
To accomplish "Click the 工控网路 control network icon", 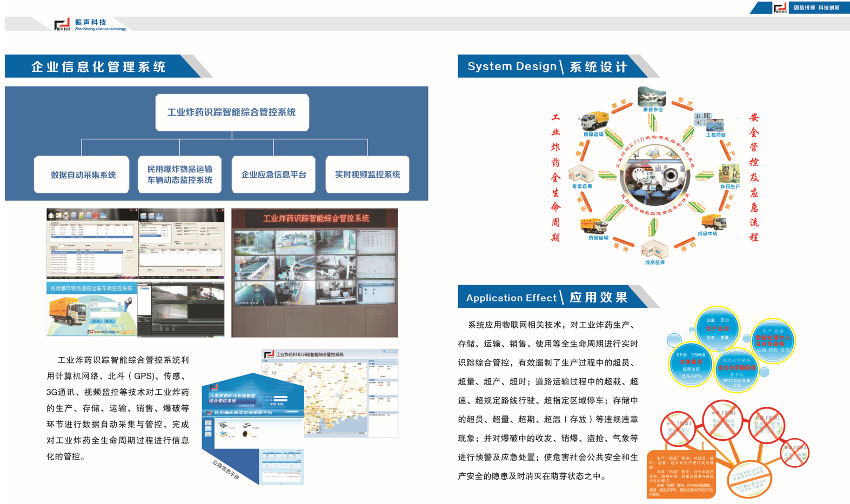I will pyautogui.click(x=709, y=123).
